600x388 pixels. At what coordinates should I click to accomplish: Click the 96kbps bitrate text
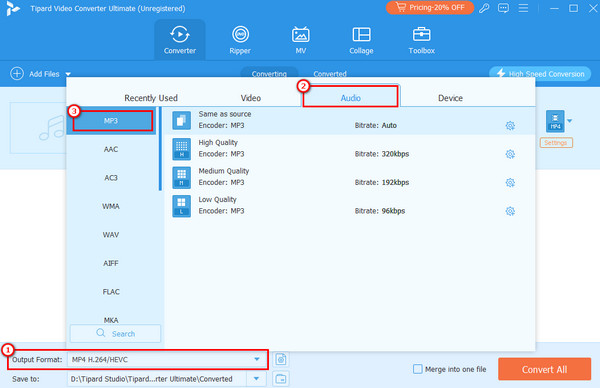click(x=393, y=211)
